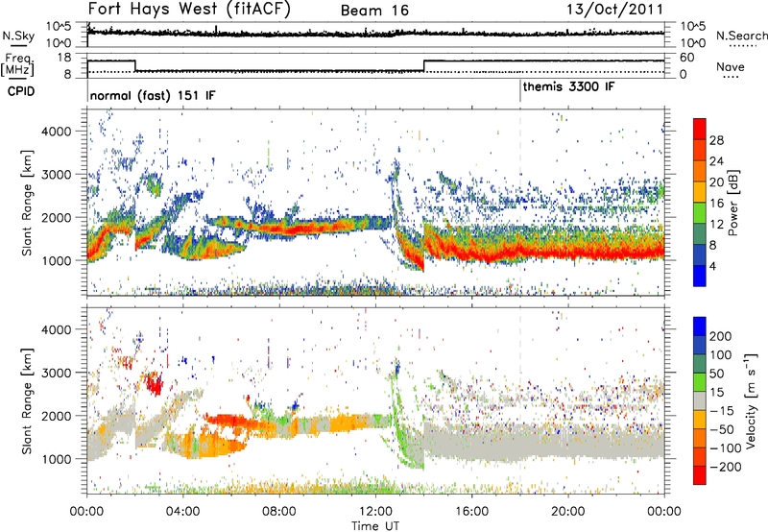The height and width of the screenshot is (532, 768).
Task: Click the noise trace in the N.Sky panel
Action: 375,34
